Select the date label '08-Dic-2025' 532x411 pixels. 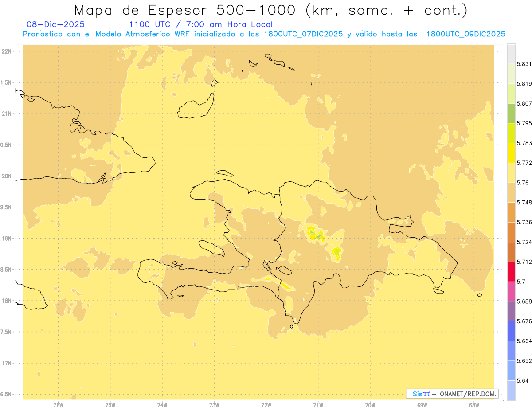click(x=56, y=24)
